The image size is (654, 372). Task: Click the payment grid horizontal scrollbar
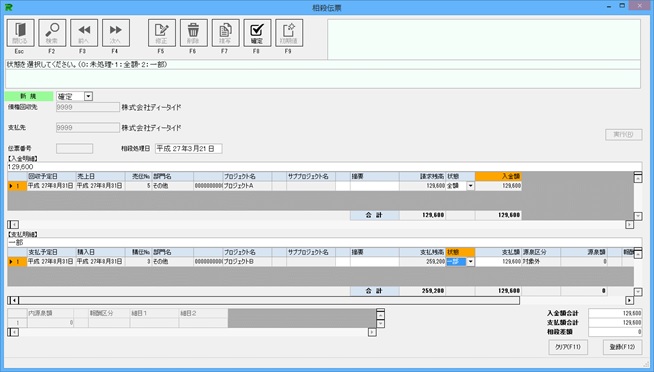click(269, 300)
